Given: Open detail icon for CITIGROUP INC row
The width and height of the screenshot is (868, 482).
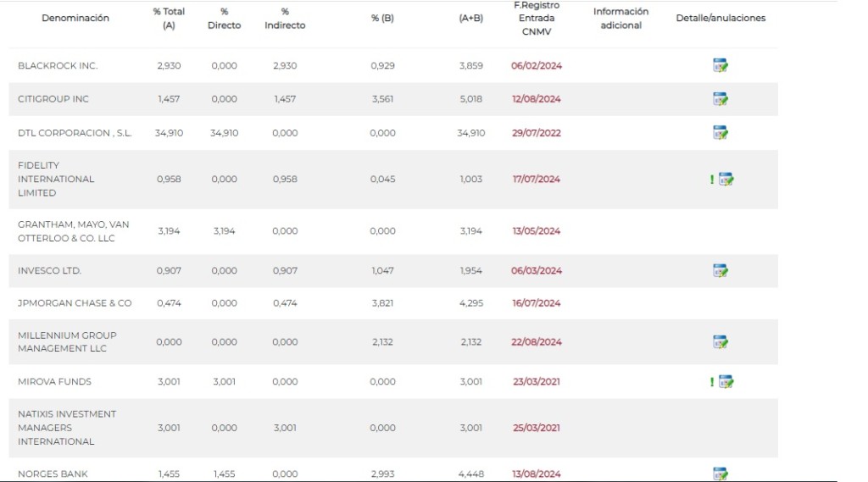Looking at the screenshot, I should (721, 99).
